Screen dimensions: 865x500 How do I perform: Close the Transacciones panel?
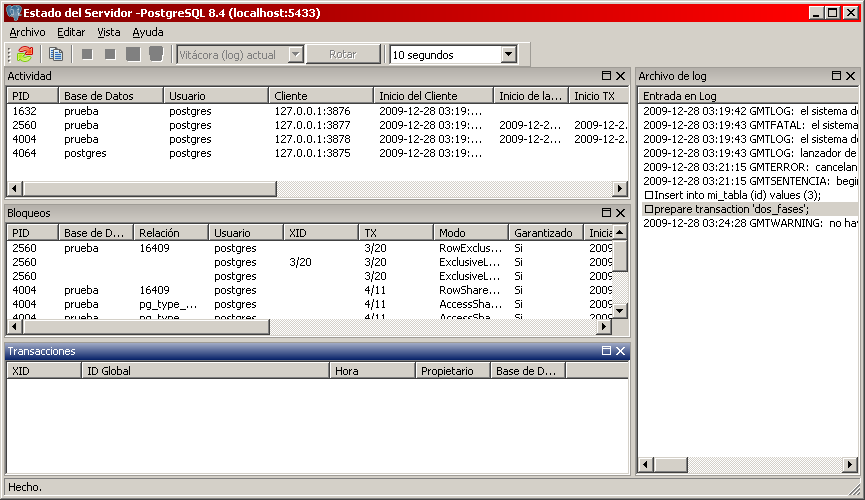tap(621, 350)
